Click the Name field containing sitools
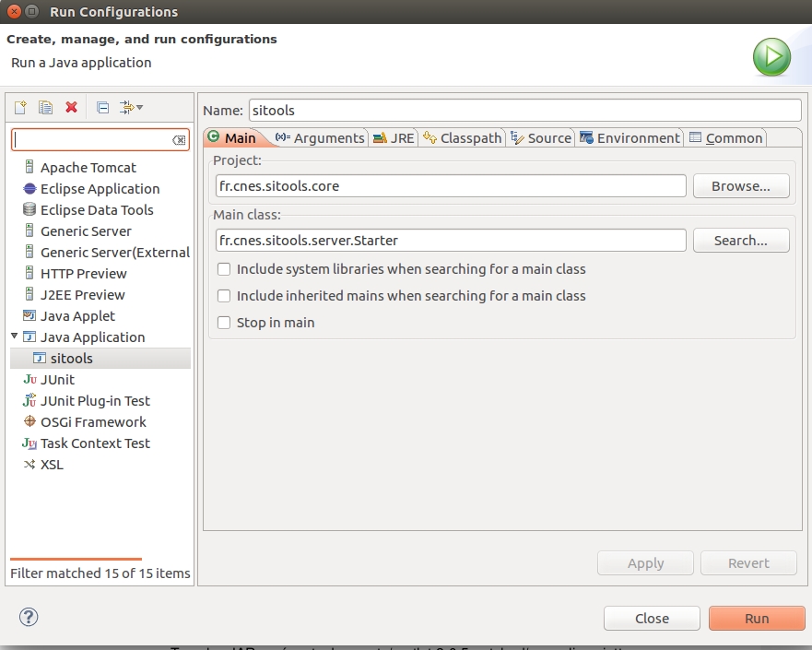 point(525,111)
